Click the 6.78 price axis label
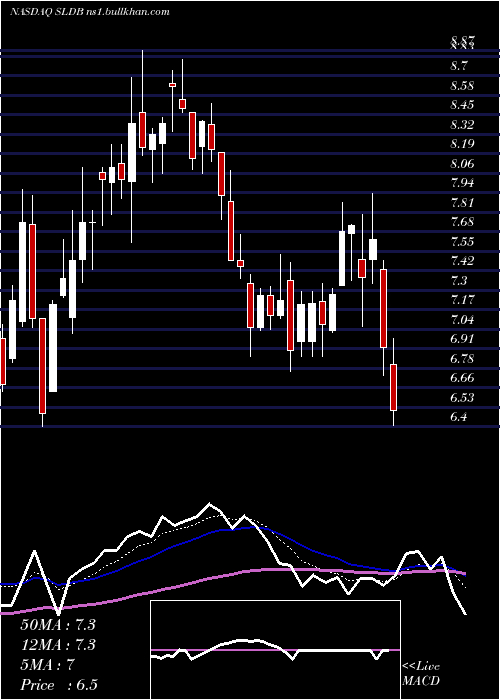This screenshot has width=500, height=700. point(462,358)
